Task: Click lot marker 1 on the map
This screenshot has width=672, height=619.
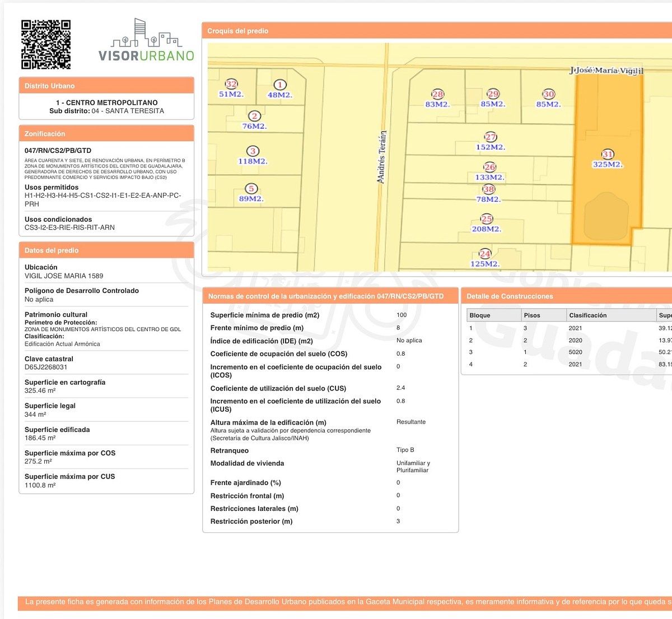Action: point(279,85)
